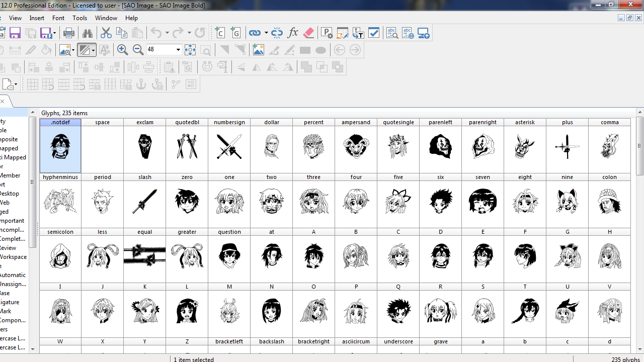Expand the Export Font save arrow
This screenshot has width=644, height=362.
coord(54,34)
